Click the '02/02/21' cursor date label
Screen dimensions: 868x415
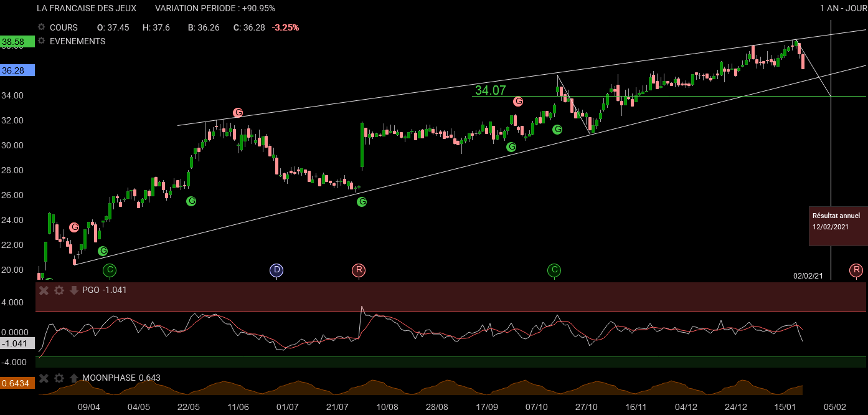click(x=808, y=275)
